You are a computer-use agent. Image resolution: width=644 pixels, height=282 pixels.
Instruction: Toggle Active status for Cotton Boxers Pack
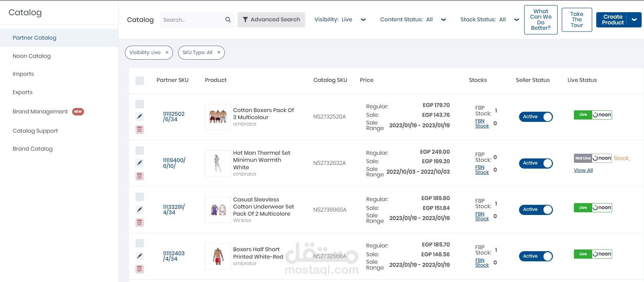(536, 117)
